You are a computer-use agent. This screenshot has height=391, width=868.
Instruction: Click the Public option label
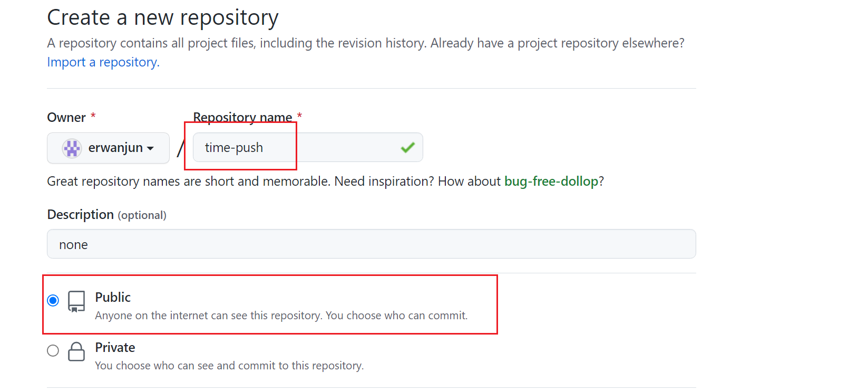[113, 297]
